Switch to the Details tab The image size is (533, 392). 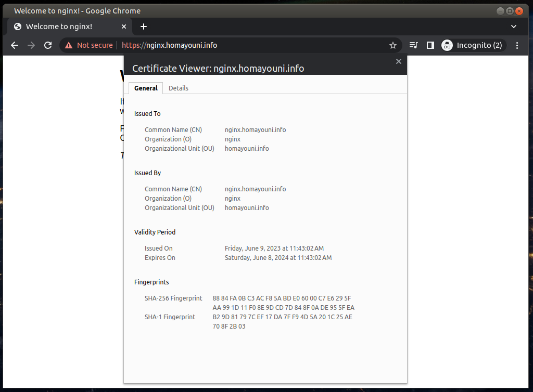tap(179, 88)
